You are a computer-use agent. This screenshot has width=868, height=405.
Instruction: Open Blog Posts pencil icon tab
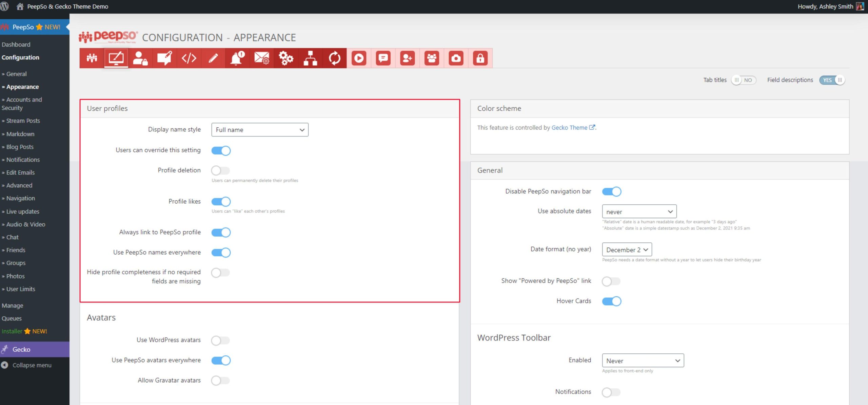click(x=213, y=58)
